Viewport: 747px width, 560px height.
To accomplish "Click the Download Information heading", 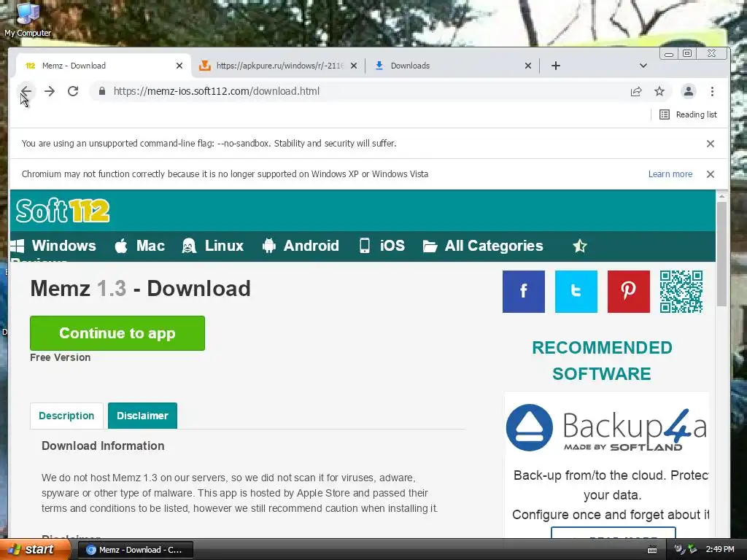I will pos(103,446).
